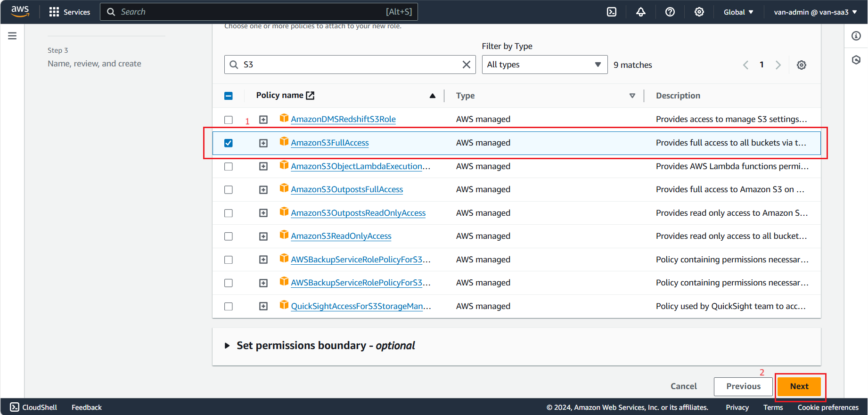Check the AmazonS3OutpostsReadOnlyAccess policy checkbox
The width and height of the screenshot is (868, 415).
[x=229, y=213]
